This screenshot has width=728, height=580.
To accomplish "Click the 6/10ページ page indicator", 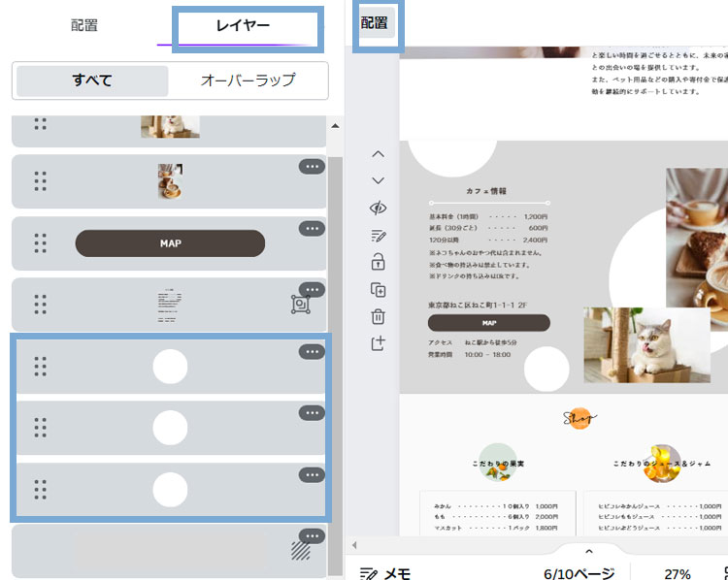I will (x=579, y=573).
